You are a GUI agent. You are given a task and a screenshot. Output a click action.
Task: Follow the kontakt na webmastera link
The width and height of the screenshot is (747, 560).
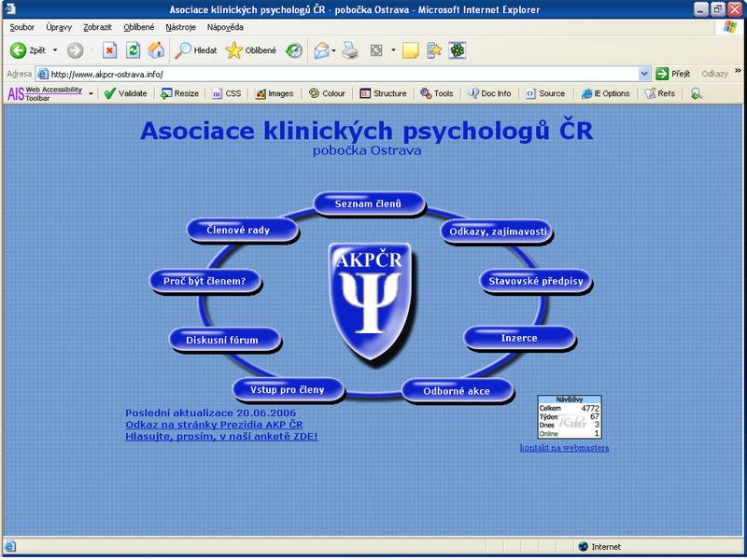(564, 448)
